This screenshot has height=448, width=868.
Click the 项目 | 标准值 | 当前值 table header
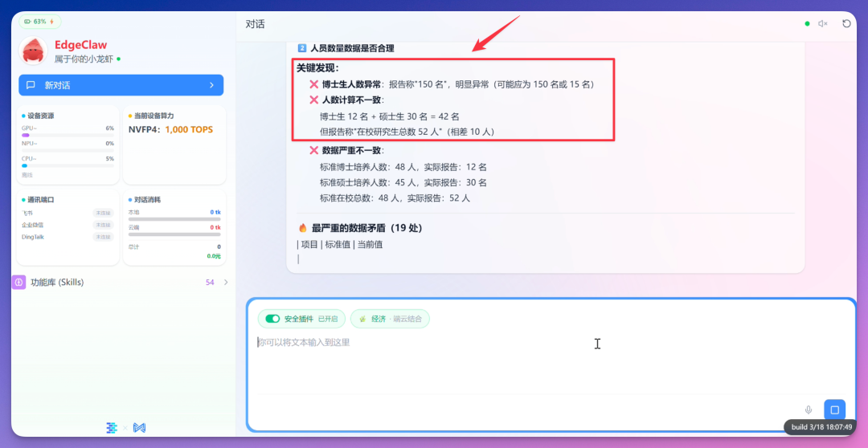(x=339, y=244)
